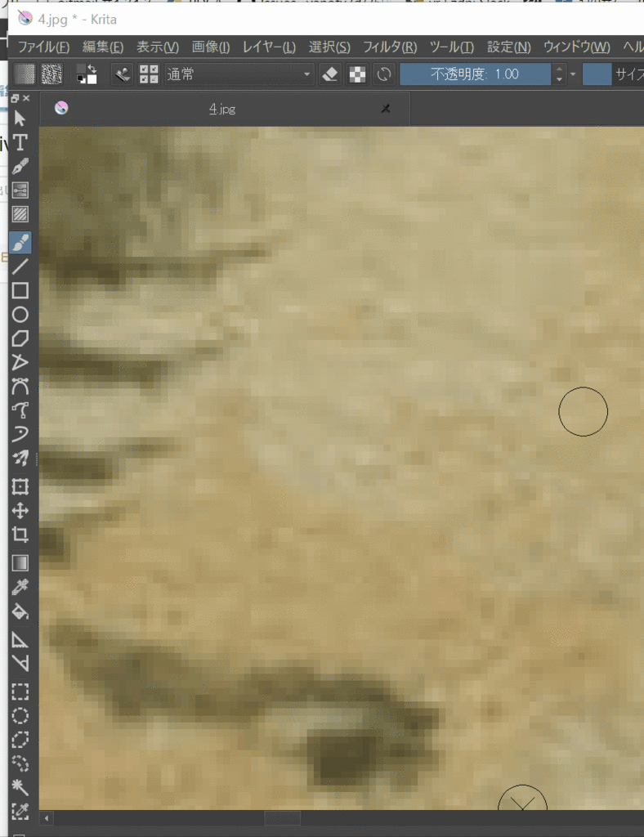
Task: Open the フィルタ(R) menu
Action: [390, 47]
